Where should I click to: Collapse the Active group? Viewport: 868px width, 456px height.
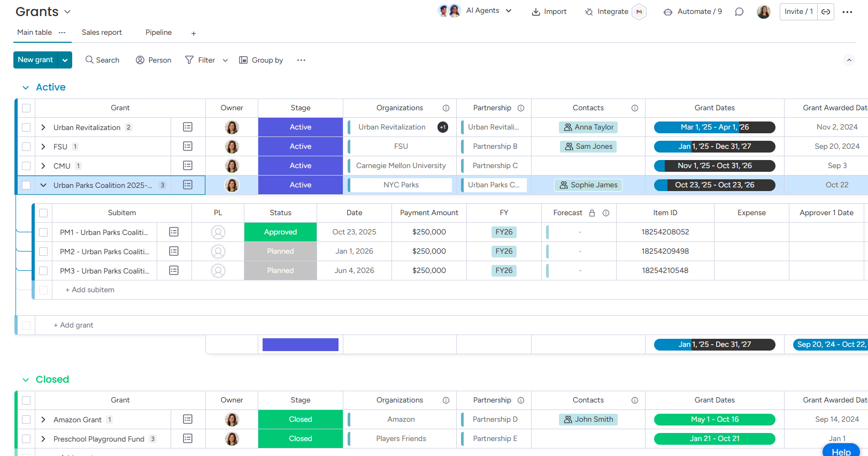[x=26, y=87]
